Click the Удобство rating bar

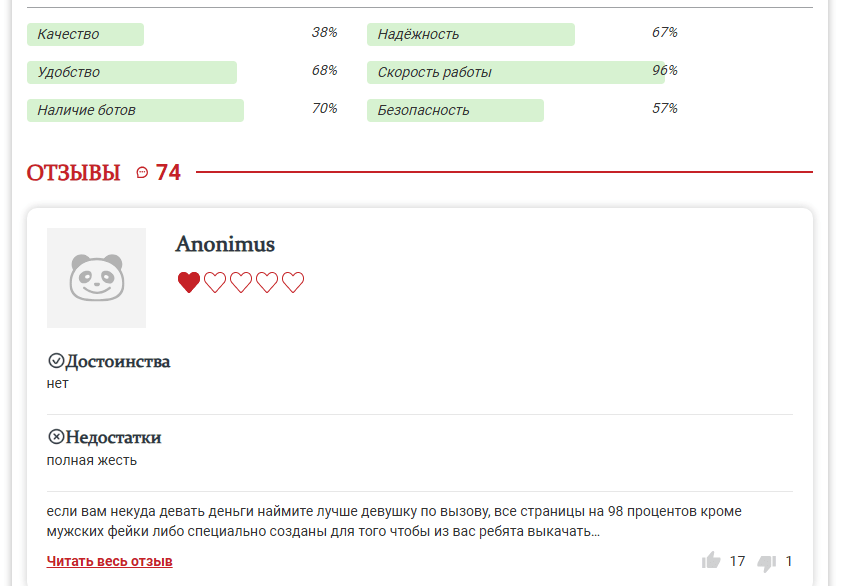(131, 72)
